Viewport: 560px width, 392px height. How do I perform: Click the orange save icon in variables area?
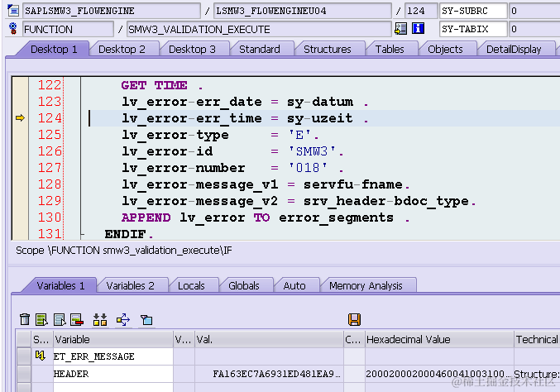pyautogui.click(x=354, y=319)
